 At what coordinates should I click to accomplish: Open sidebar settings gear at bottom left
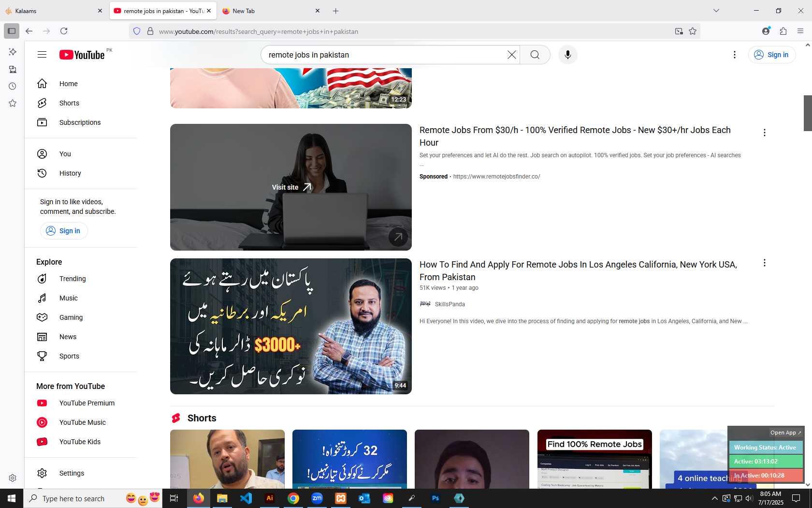[x=13, y=478]
